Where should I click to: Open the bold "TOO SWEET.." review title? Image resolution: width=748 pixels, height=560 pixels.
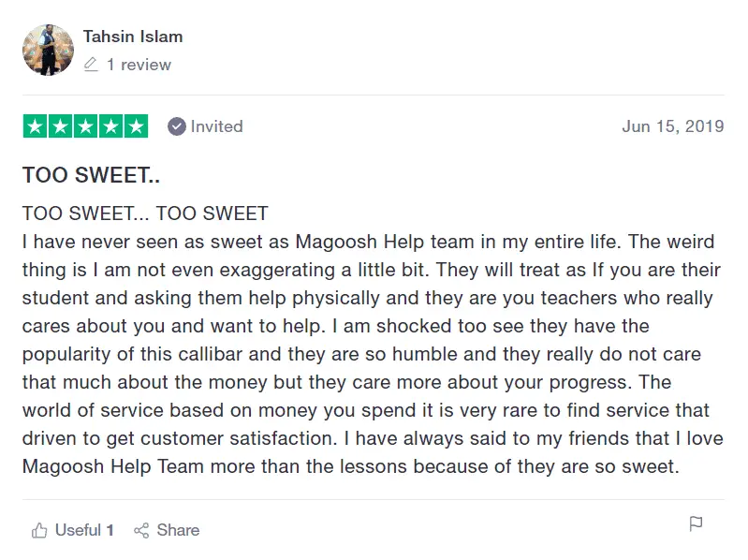(x=91, y=175)
